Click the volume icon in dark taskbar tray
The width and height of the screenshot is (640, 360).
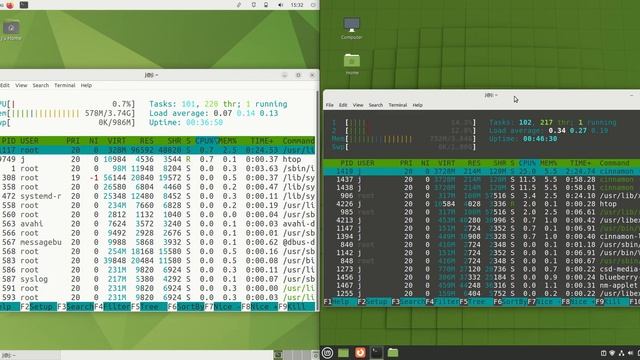(631, 353)
